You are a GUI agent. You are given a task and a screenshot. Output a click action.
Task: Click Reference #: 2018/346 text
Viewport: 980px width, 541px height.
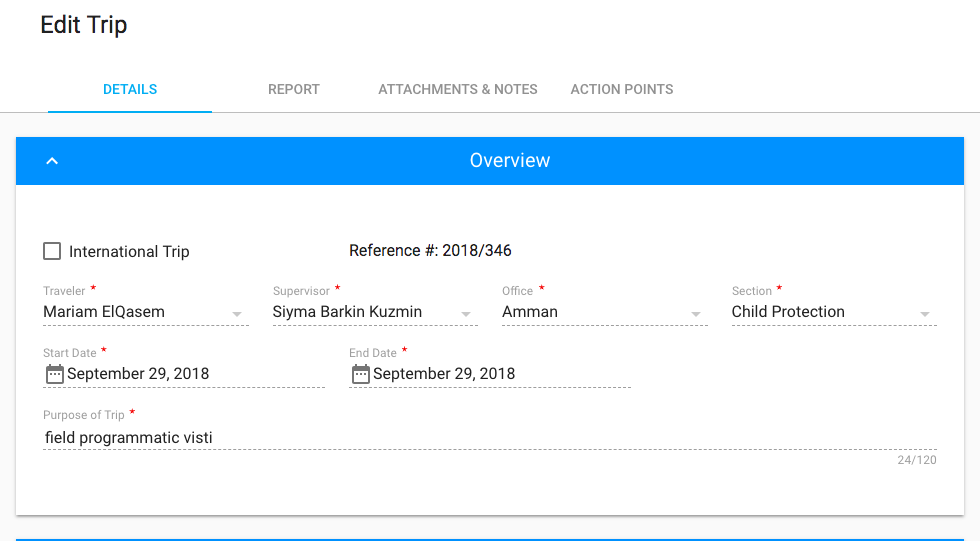pyautogui.click(x=430, y=251)
